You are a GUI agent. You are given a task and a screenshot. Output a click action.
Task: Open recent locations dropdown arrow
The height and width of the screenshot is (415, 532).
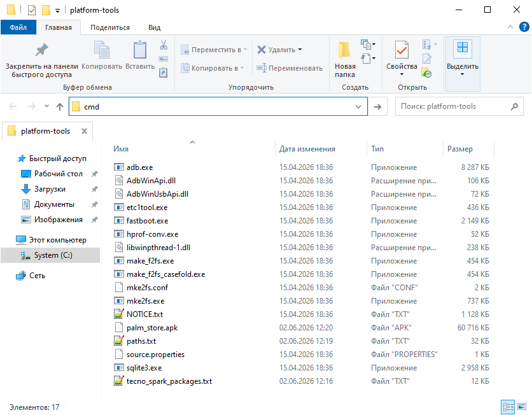pos(47,106)
